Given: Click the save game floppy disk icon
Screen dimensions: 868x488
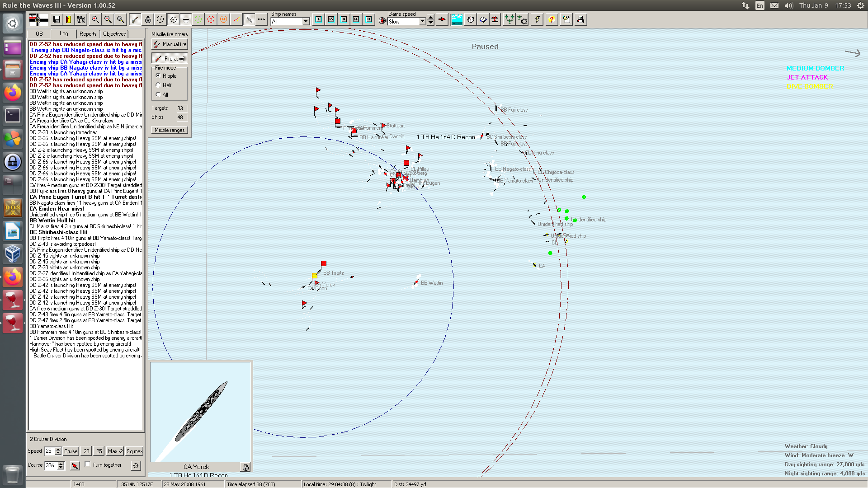Looking at the screenshot, I should click(57, 19).
